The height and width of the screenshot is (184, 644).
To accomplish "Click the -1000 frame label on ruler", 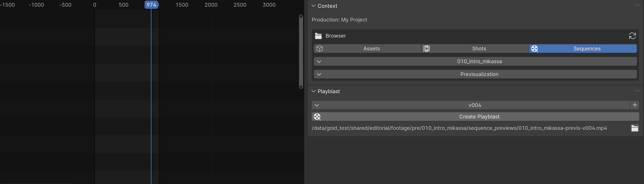I will 36,5.
